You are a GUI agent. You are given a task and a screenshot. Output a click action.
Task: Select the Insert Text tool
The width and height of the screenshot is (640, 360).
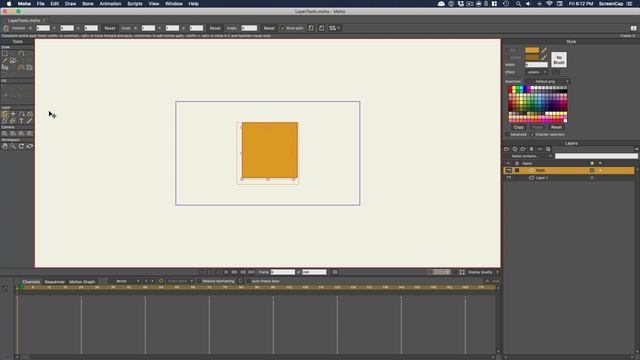22,121
